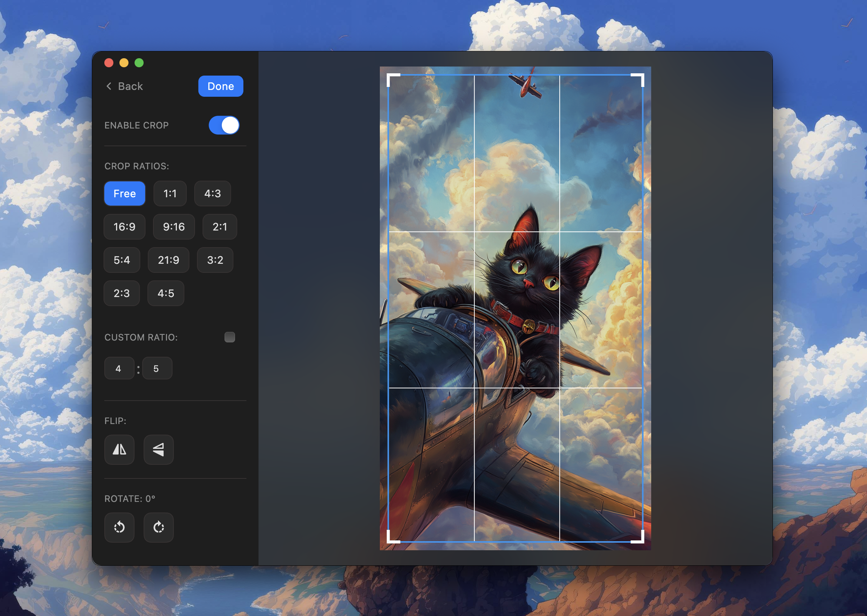Go Back to previous screen

click(124, 86)
